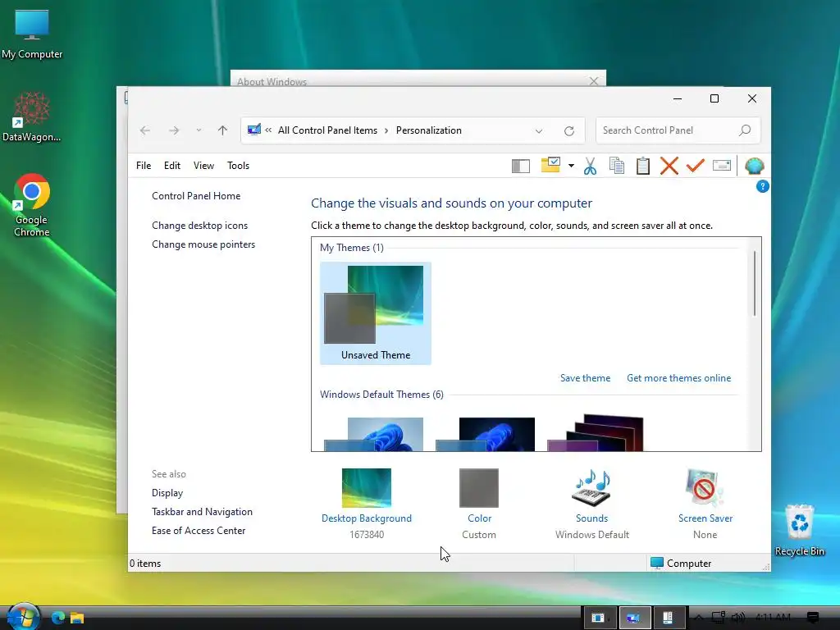Minimize the Personalization window
The width and height of the screenshot is (840, 630).
677,98
